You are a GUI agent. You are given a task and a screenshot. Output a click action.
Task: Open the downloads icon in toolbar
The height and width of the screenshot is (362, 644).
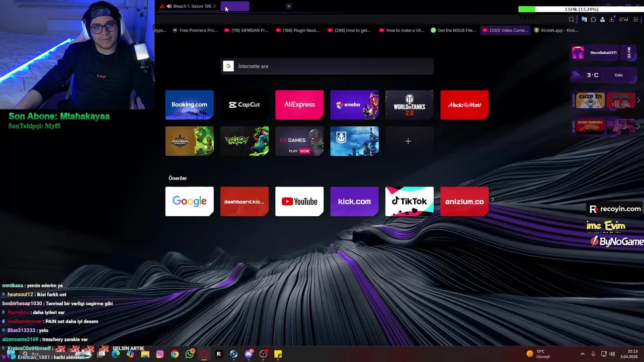click(x=611, y=19)
